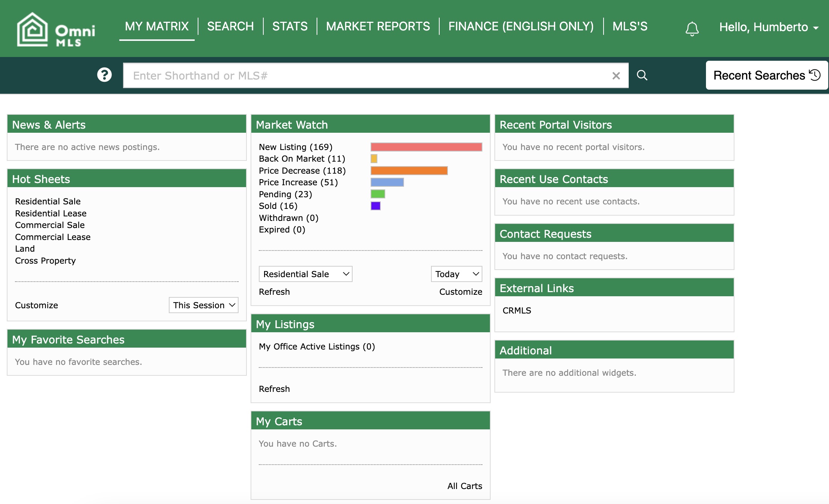The image size is (829, 504).
Task: Click the Stats navigation icon
Action: [x=289, y=25]
